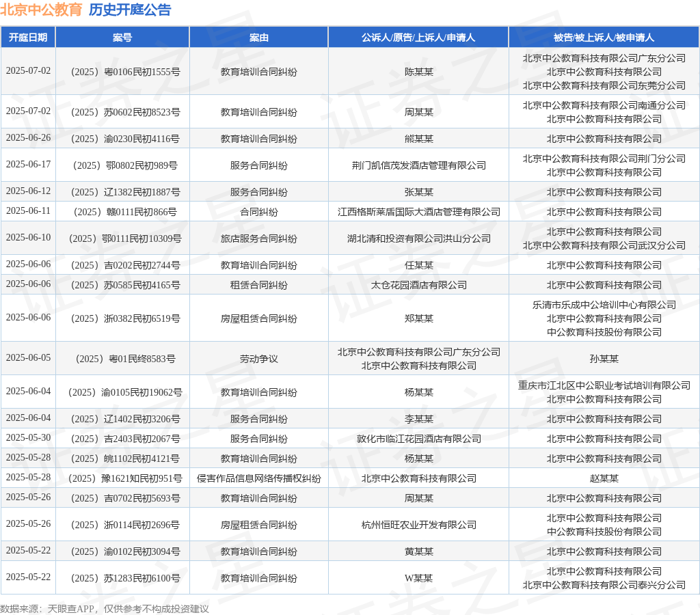Click plaintiff 江西格斯莱盾国际大酒店管理有限公司
Screen dimensions: 700x615
click(x=419, y=212)
